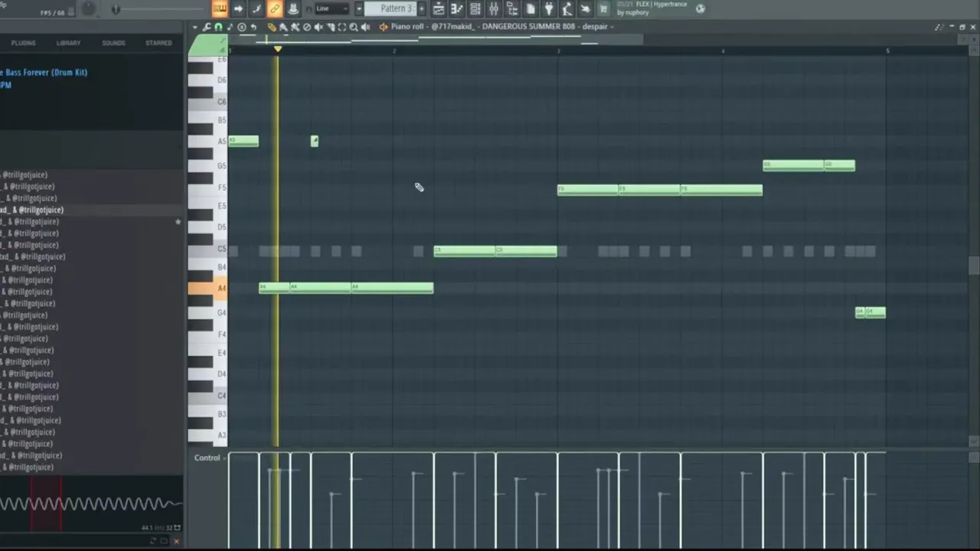
Task: Switch to the PLUGINS browser tab
Action: click(x=23, y=43)
